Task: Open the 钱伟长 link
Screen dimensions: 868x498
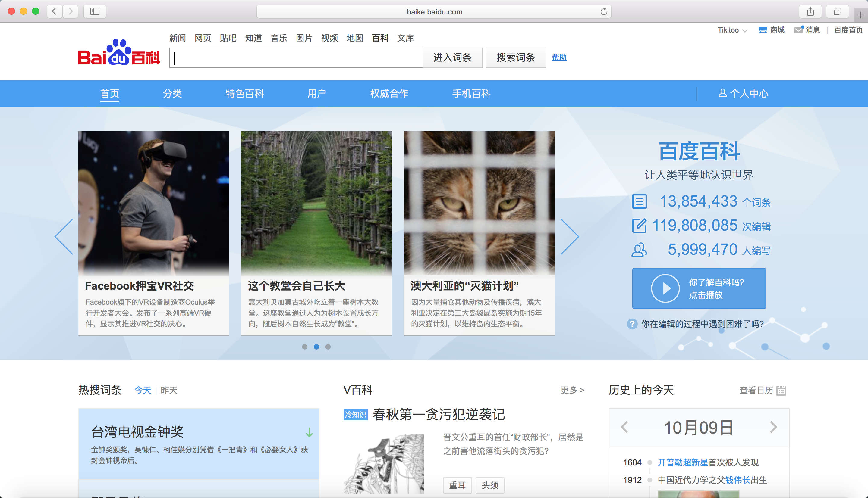Action: tap(737, 480)
